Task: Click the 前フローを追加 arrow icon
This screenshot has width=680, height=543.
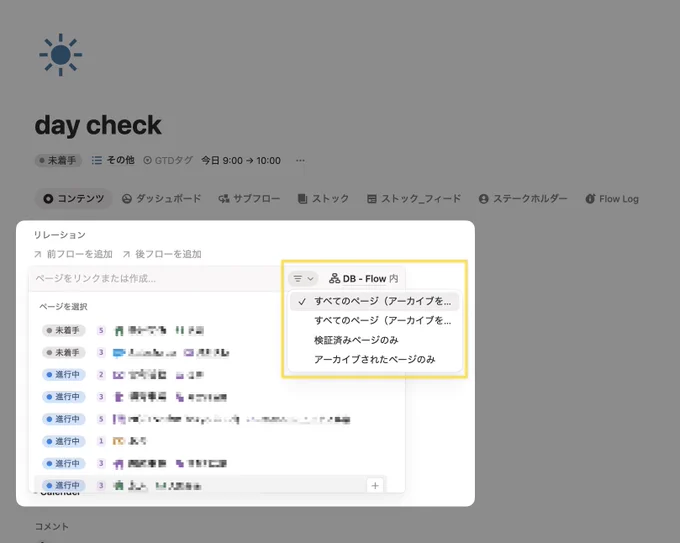Action: 38,254
